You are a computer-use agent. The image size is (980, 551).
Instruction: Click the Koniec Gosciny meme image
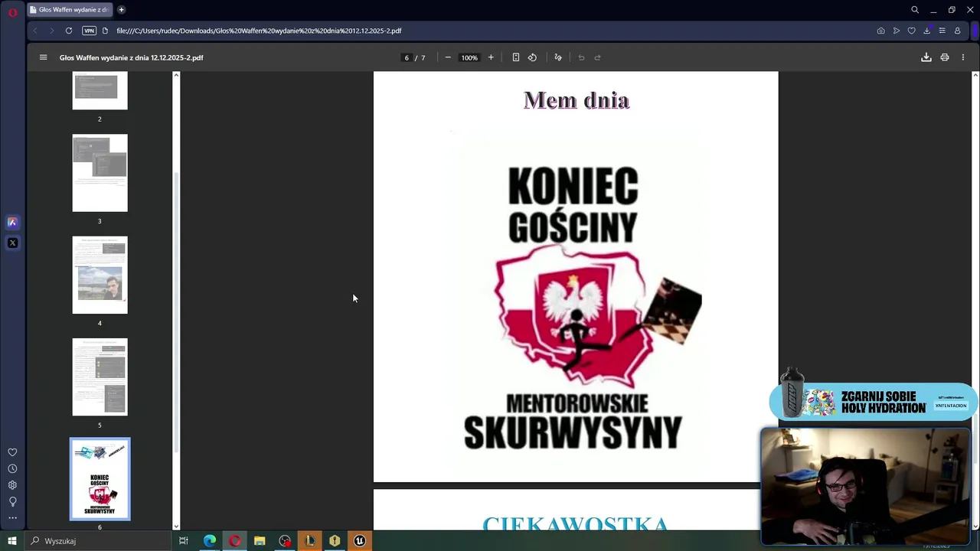(578, 306)
